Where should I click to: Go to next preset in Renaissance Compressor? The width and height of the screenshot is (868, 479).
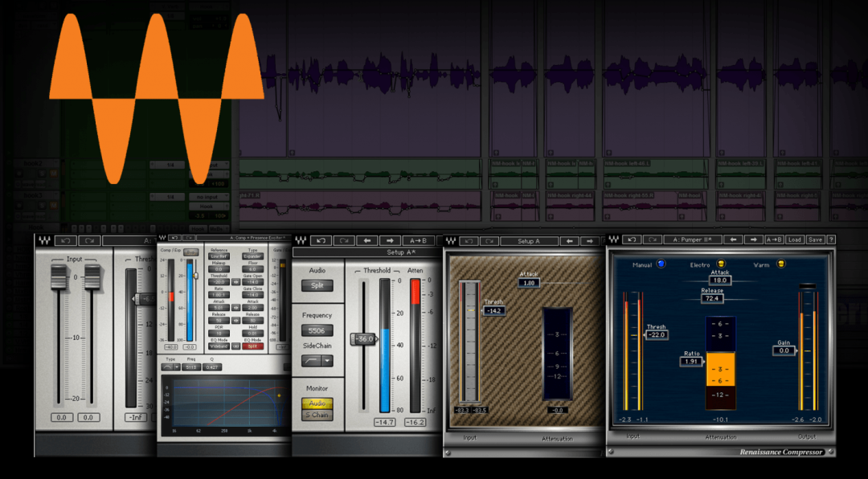[x=753, y=239]
